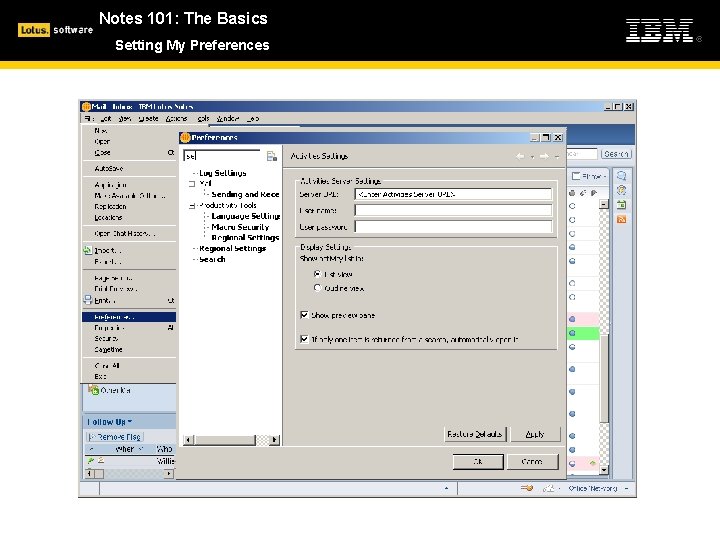Click the OK button in Preferences
Image resolution: width=720 pixels, height=540 pixels.
point(478,461)
